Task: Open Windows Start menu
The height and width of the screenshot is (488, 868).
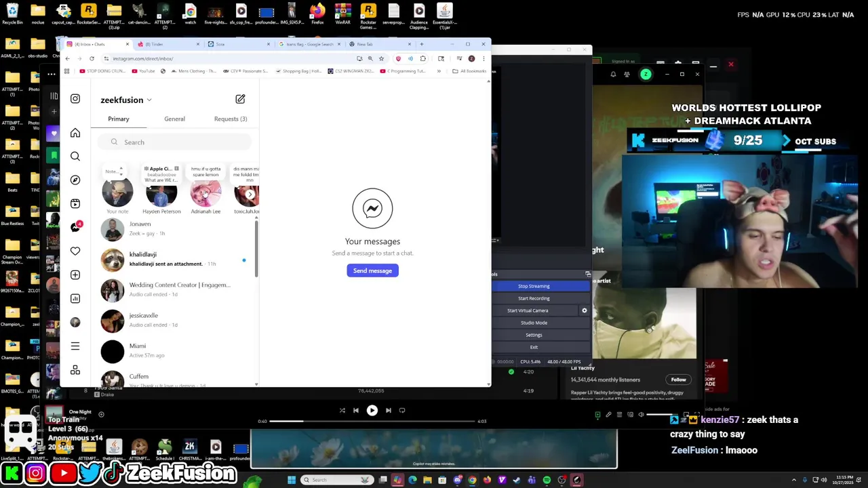Action: [x=292, y=480]
